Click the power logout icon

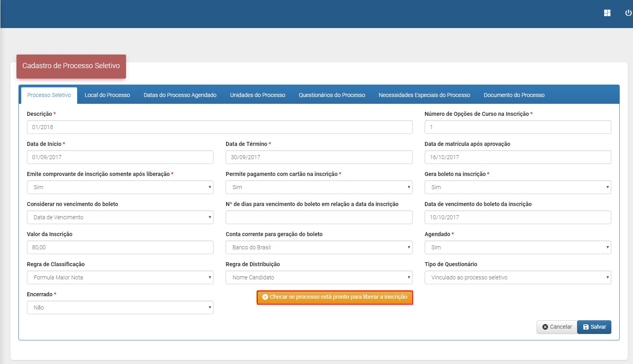tap(628, 13)
